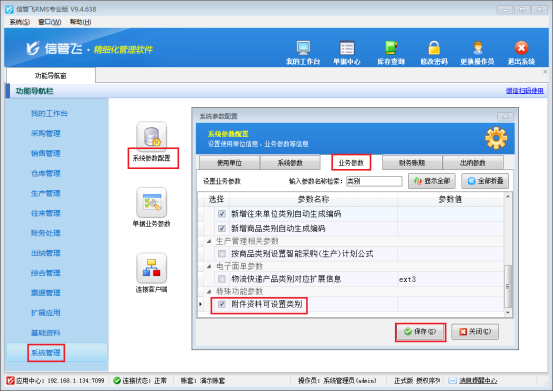Open the 系统参数配置 database icon
Image resolution: width=553 pixels, height=392 pixels.
click(152, 137)
